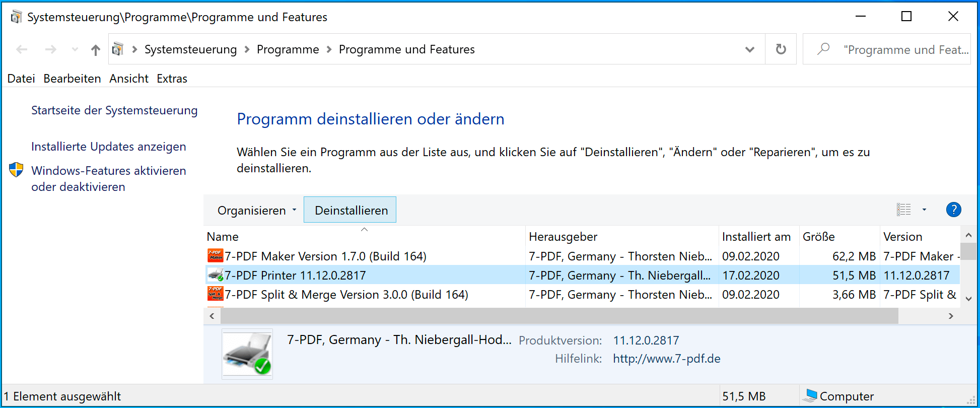Click the control panel icon in address bar
980x408 pixels.
118,49
